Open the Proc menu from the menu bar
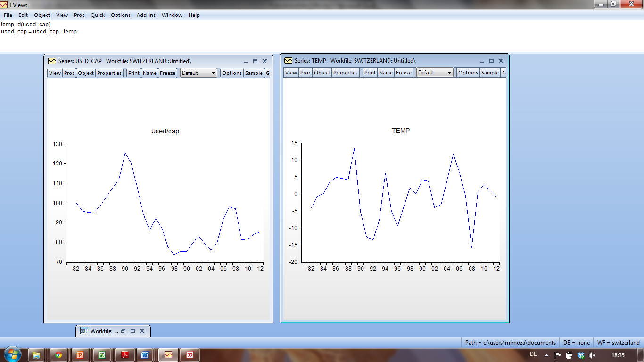The height and width of the screenshot is (362, 644). (x=79, y=15)
